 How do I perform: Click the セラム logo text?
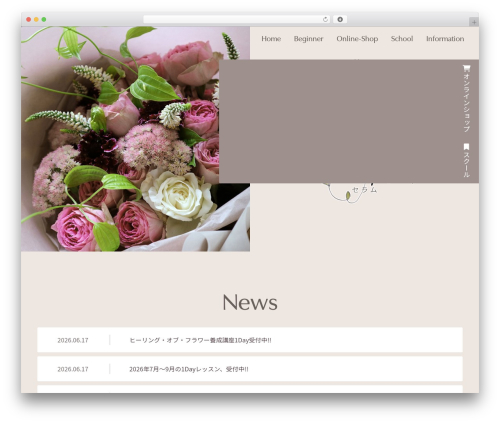(x=364, y=190)
